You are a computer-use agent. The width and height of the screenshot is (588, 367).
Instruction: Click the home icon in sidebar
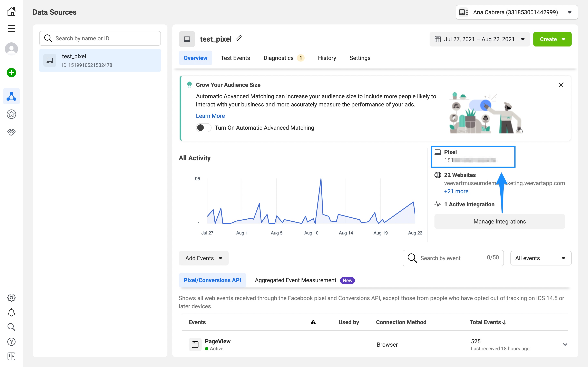11,11
